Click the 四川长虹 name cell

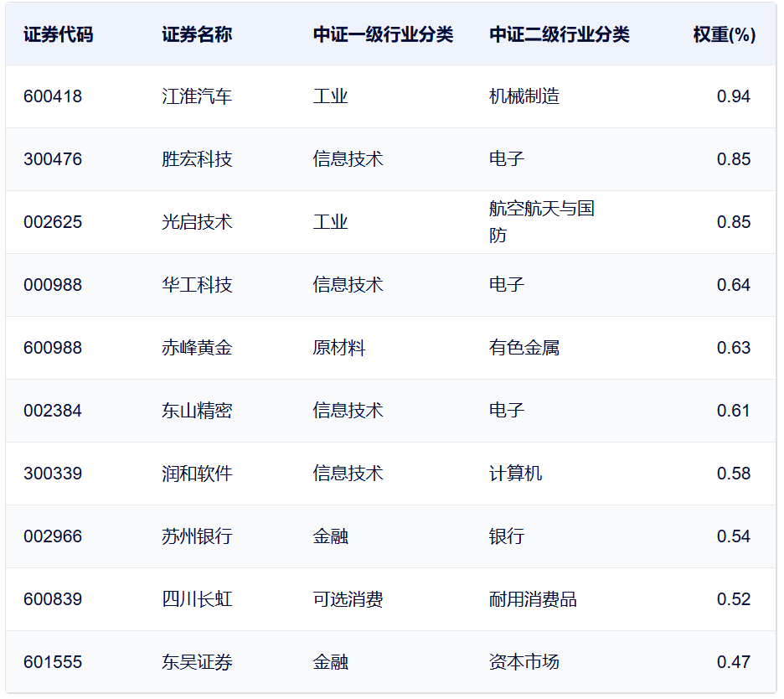click(197, 599)
